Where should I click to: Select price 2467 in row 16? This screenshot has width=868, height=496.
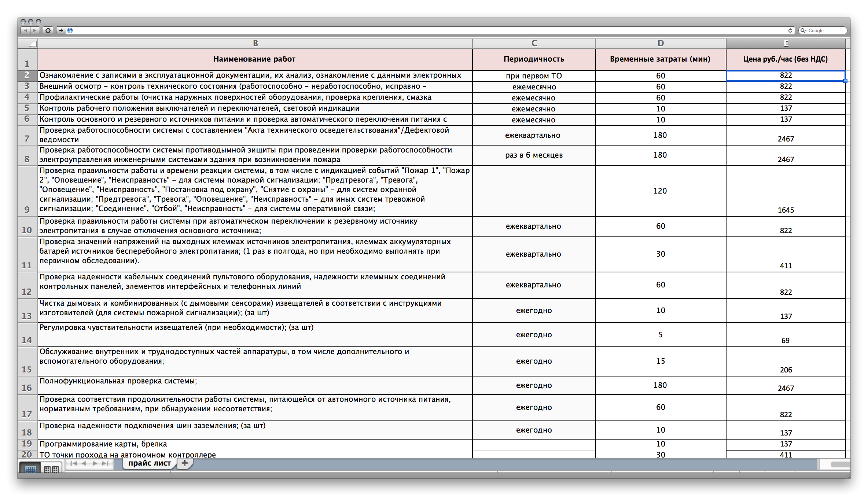coord(786,385)
